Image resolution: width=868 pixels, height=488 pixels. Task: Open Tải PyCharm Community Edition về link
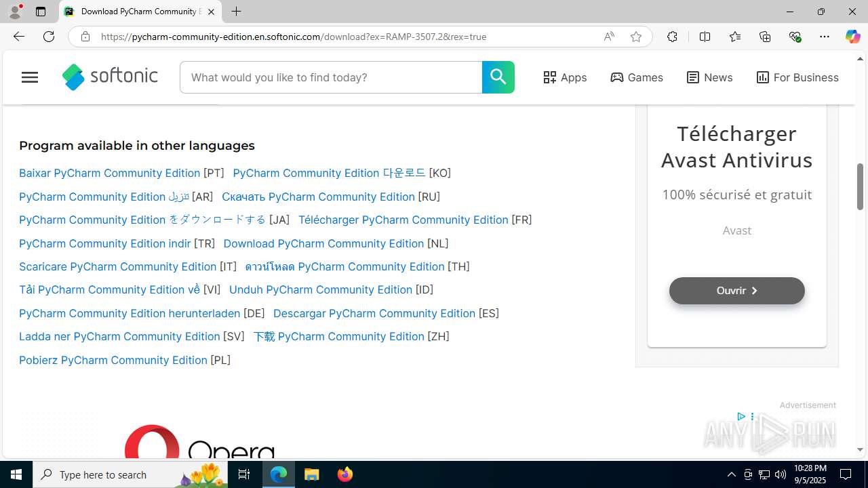point(109,289)
